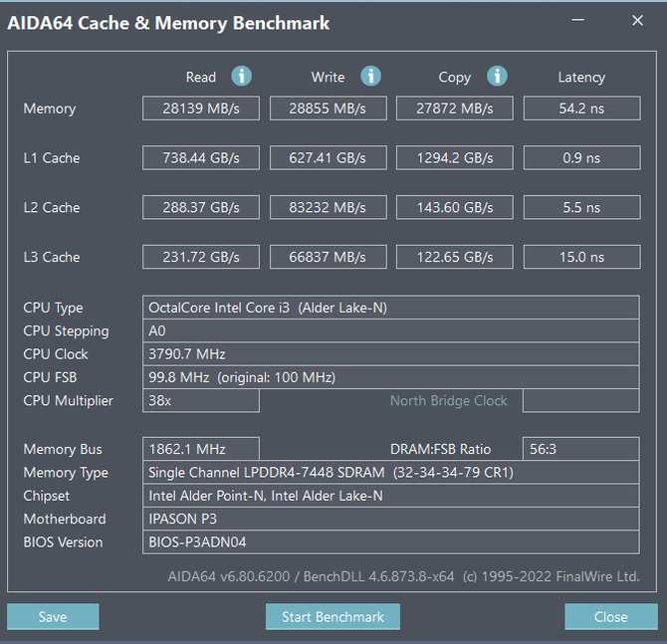667x644 pixels.
Task: Click the AIDA64 version copyright text
Action: [404, 576]
